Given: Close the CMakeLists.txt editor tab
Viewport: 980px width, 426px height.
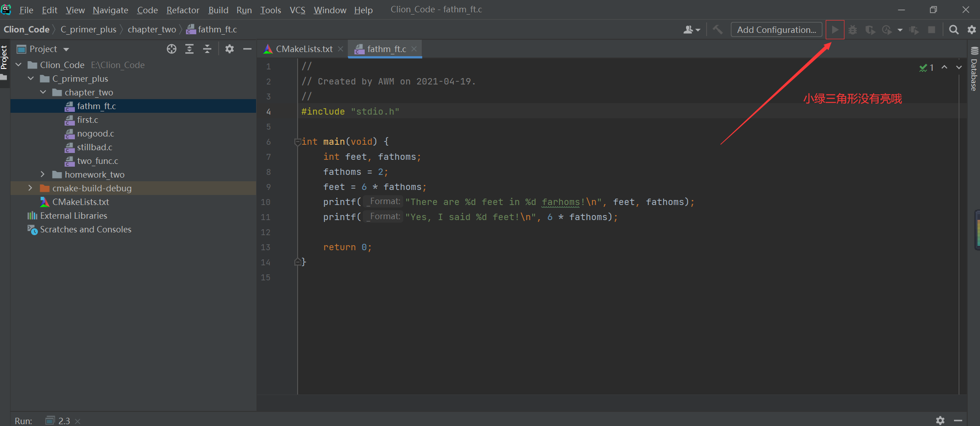Looking at the screenshot, I should tap(341, 49).
